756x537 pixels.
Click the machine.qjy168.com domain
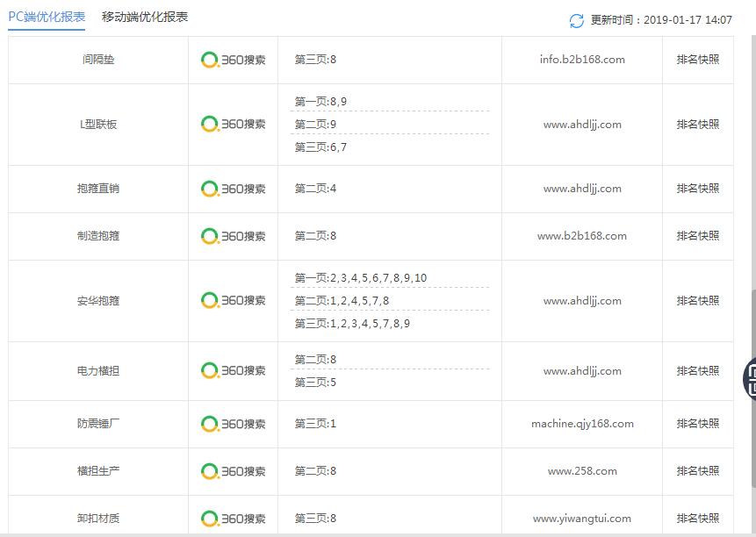click(x=582, y=424)
